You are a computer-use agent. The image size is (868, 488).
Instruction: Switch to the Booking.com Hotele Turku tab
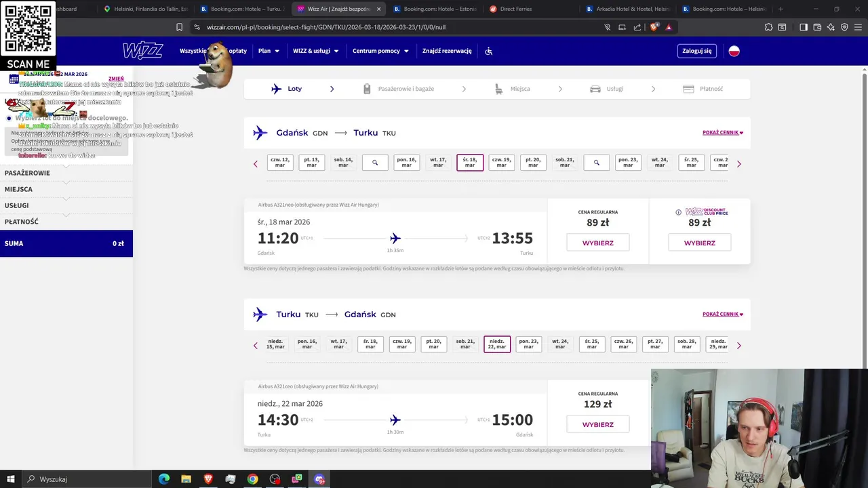pos(242,9)
